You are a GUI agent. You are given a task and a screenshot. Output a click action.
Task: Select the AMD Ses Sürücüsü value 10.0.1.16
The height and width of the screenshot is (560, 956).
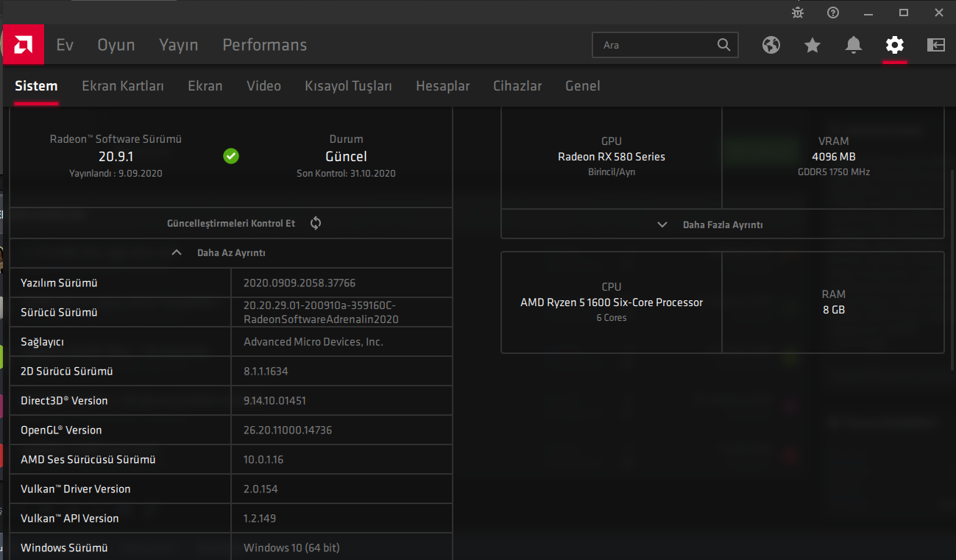point(263,459)
